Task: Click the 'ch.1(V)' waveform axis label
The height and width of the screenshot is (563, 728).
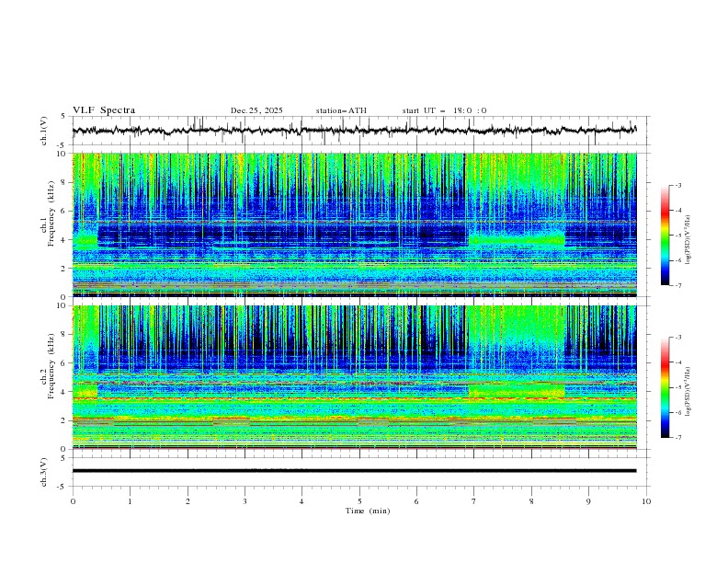Action: 44,131
